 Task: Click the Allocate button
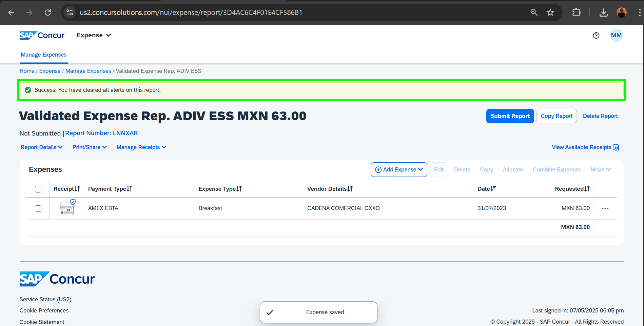click(513, 169)
